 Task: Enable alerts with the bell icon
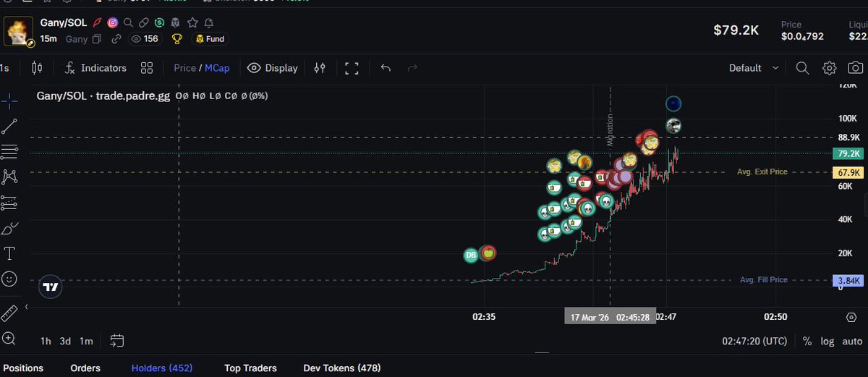point(208,23)
